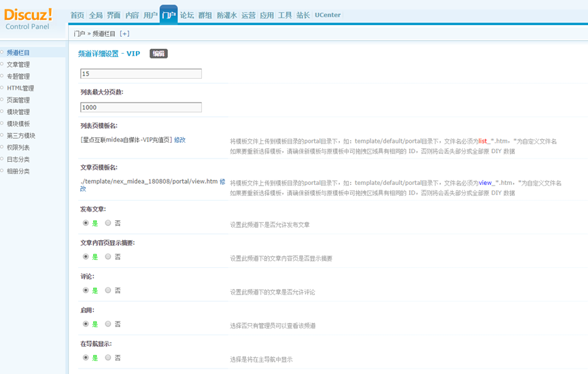Open the UCenter tab
588x374 pixels.
coord(328,15)
